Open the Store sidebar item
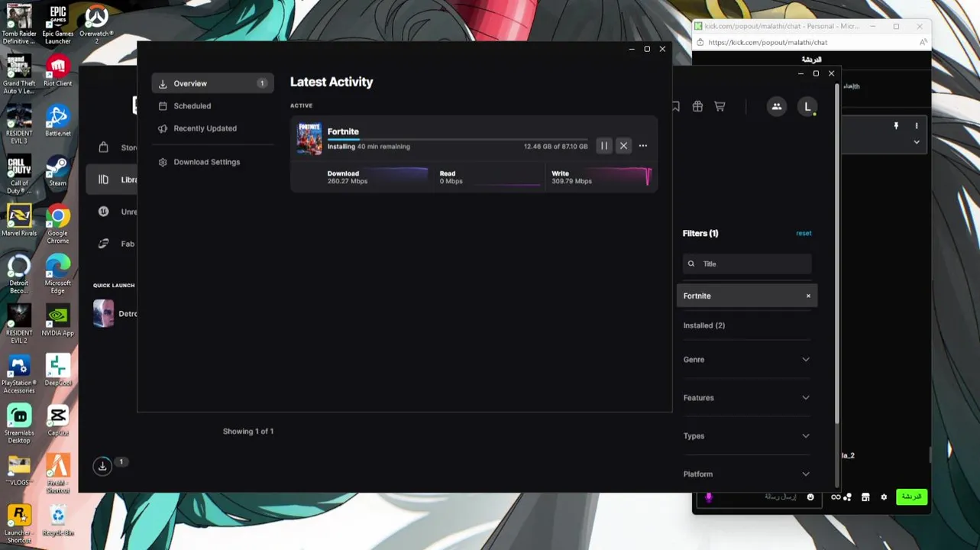This screenshot has height=550, width=980. pyautogui.click(x=117, y=147)
